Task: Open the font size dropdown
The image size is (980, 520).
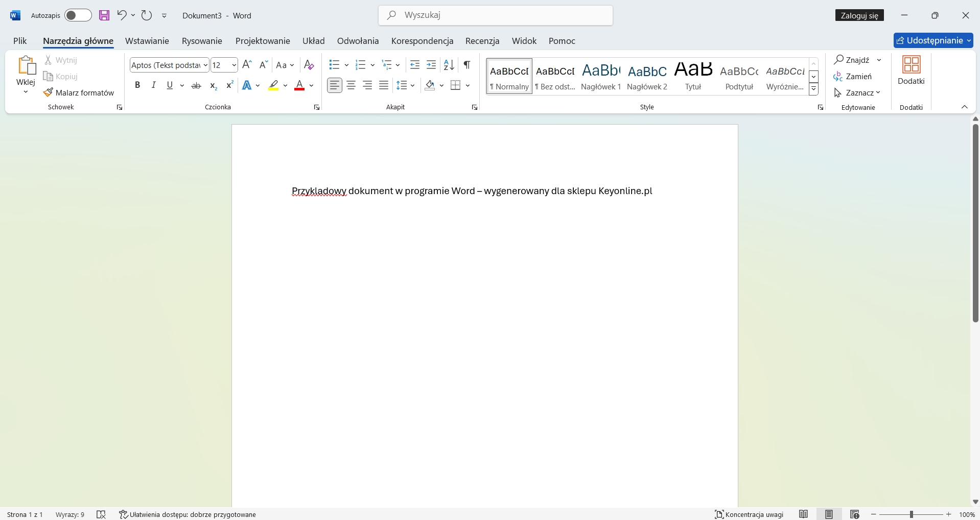Action: [234, 65]
